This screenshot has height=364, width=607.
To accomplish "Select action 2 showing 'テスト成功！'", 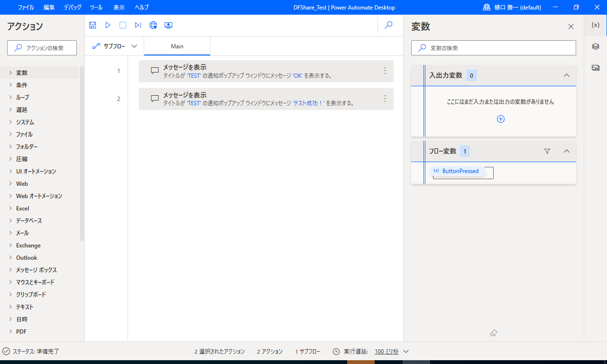I will (266, 99).
